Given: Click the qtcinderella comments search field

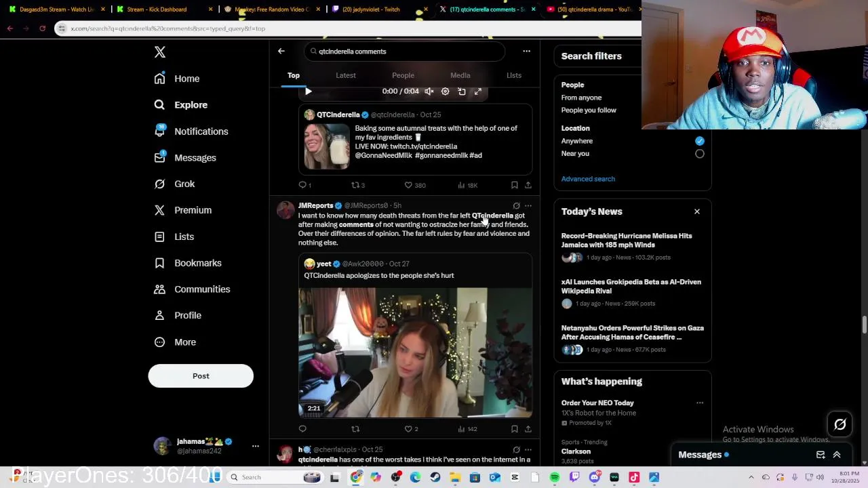Looking at the screenshot, I should (x=405, y=52).
